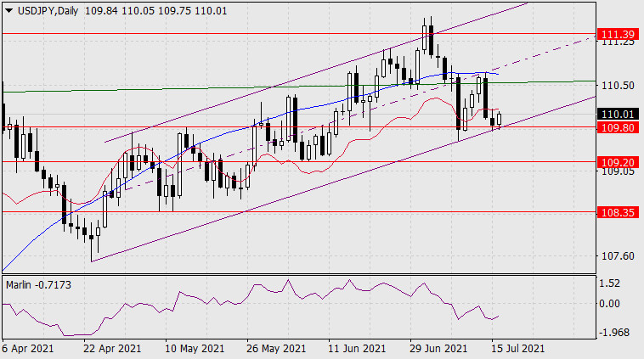Select the 109.80 red price level label
This screenshot has width=644, height=359.
pos(618,127)
